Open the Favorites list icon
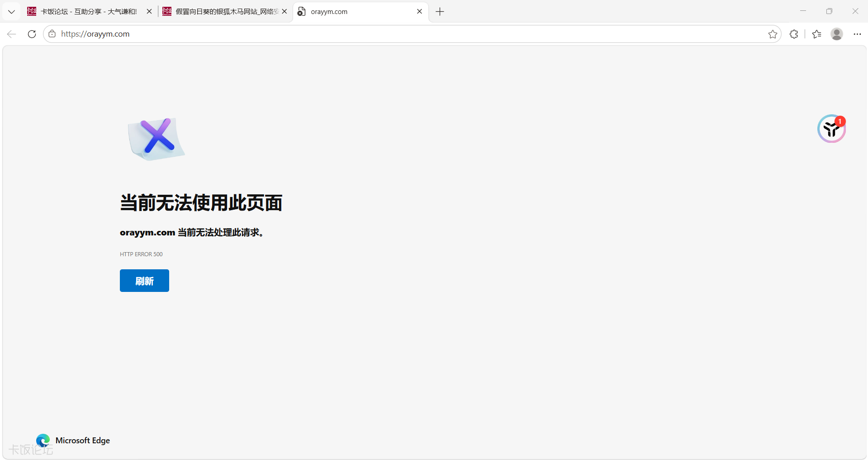Viewport: 868px width, 460px height. pyautogui.click(x=816, y=34)
